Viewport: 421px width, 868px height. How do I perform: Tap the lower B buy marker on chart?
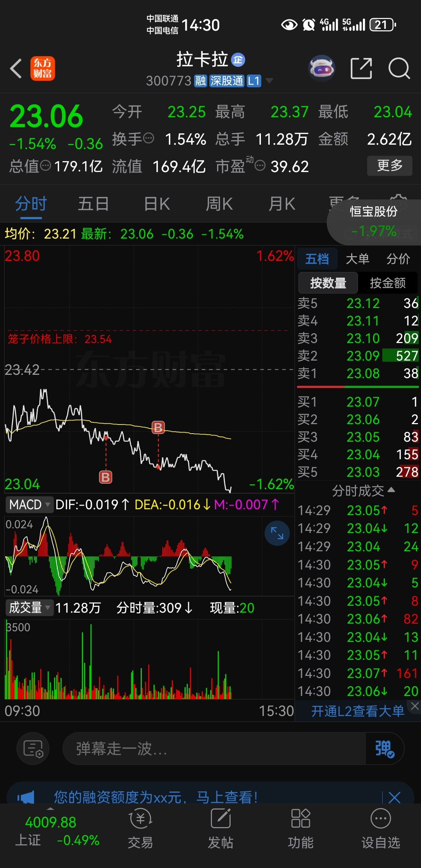106,477
